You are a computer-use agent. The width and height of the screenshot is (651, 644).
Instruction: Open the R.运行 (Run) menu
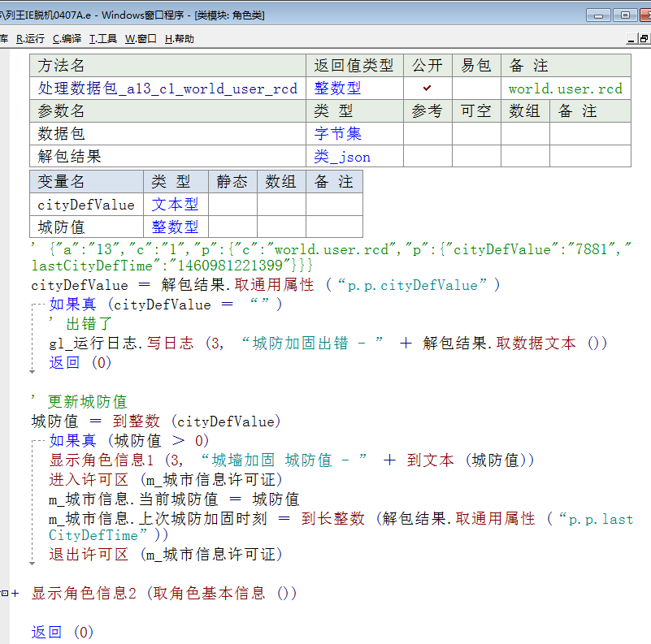[30, 38]
